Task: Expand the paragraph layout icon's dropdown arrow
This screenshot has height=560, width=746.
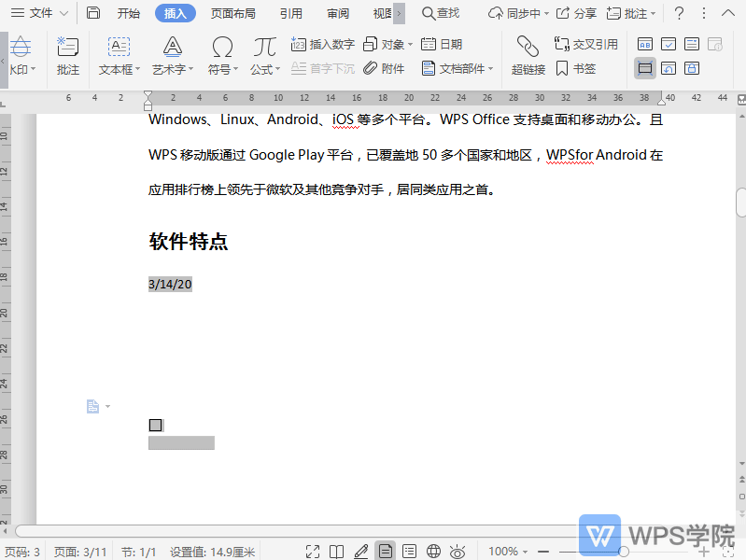Action: pyautogui.click(x=107, y=406)
